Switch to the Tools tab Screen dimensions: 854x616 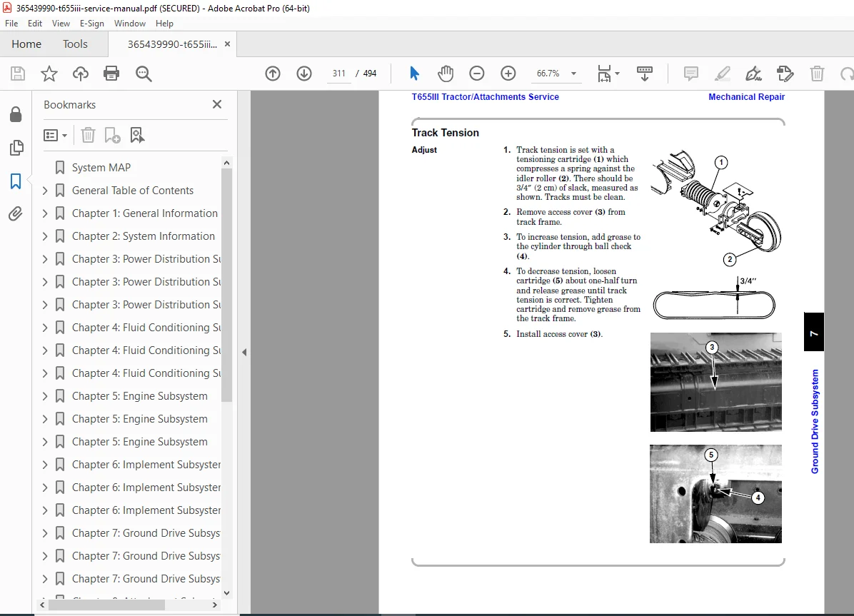pyautogui.click(x=75, y=44)
